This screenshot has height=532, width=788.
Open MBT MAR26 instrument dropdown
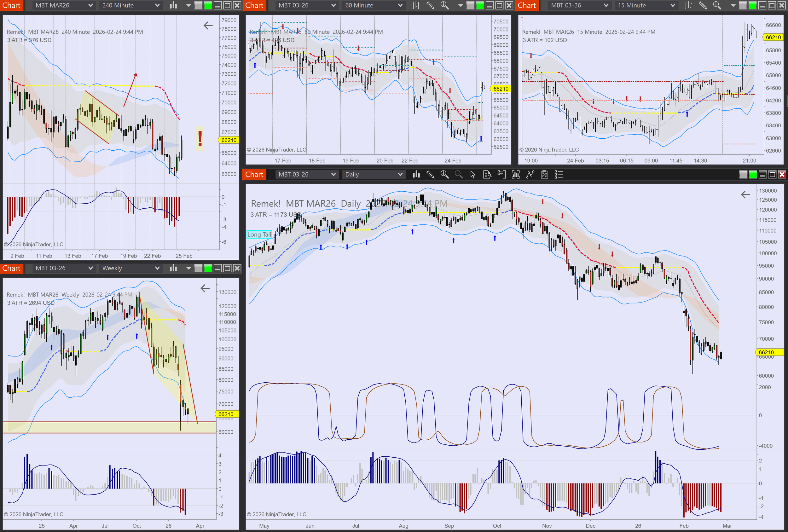63,5
